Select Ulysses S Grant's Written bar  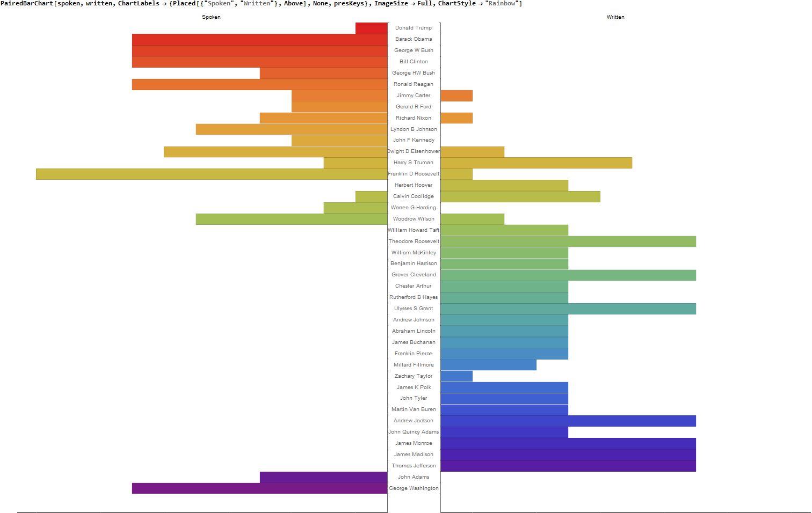coord(568,309)
